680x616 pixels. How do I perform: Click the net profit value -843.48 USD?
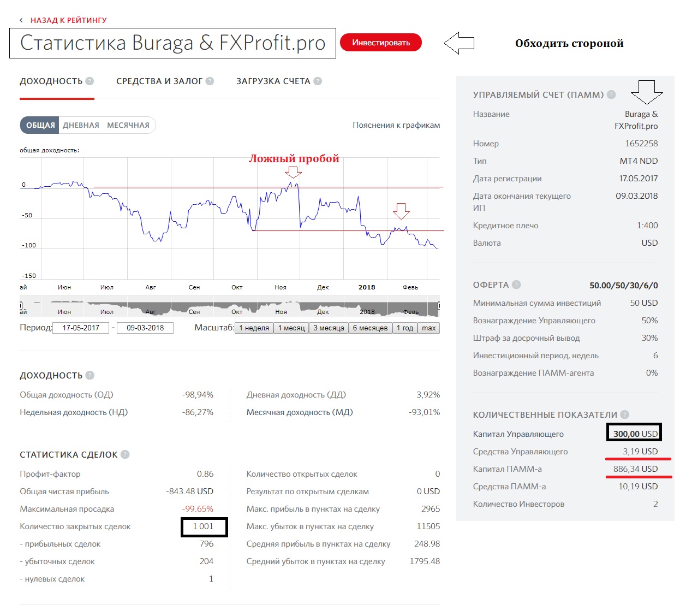pyautogui.click(x=189, y=491)
